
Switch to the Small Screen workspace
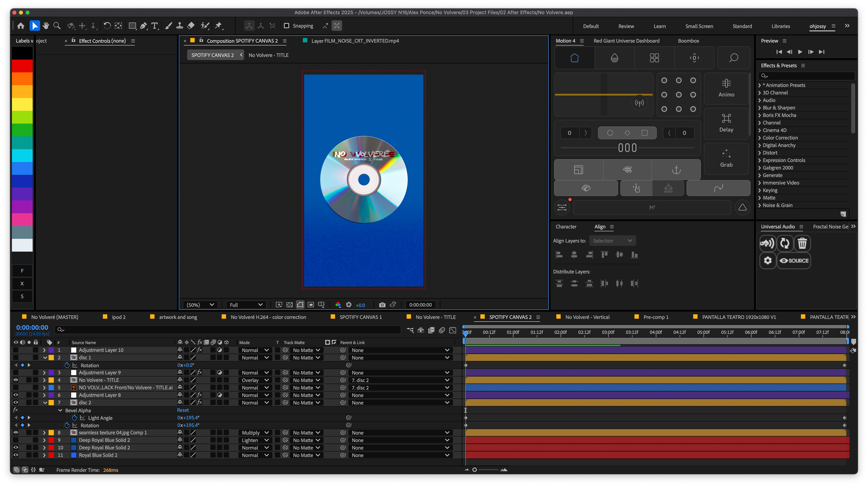[699, 26]
